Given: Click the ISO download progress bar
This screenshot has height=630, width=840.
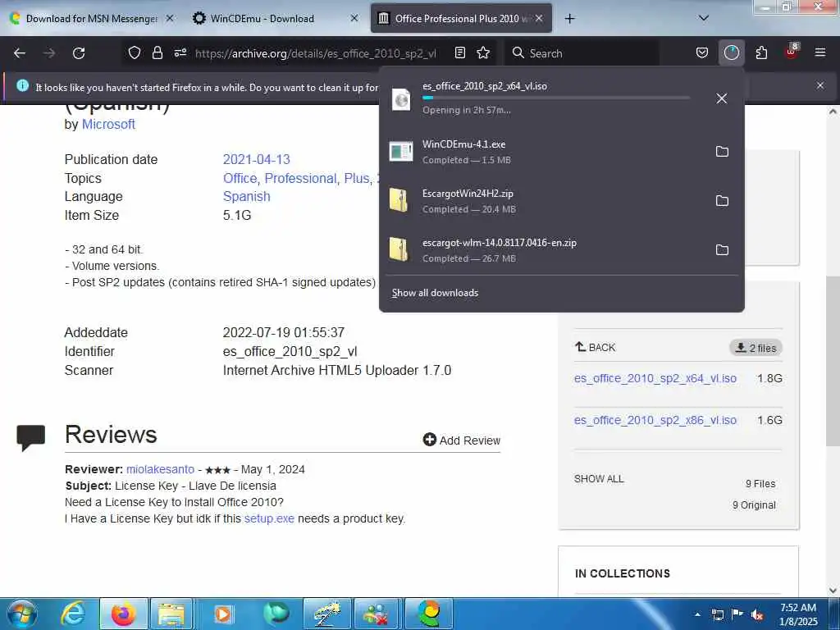Looking at the screenshot, I should click(x=555, y=98).
